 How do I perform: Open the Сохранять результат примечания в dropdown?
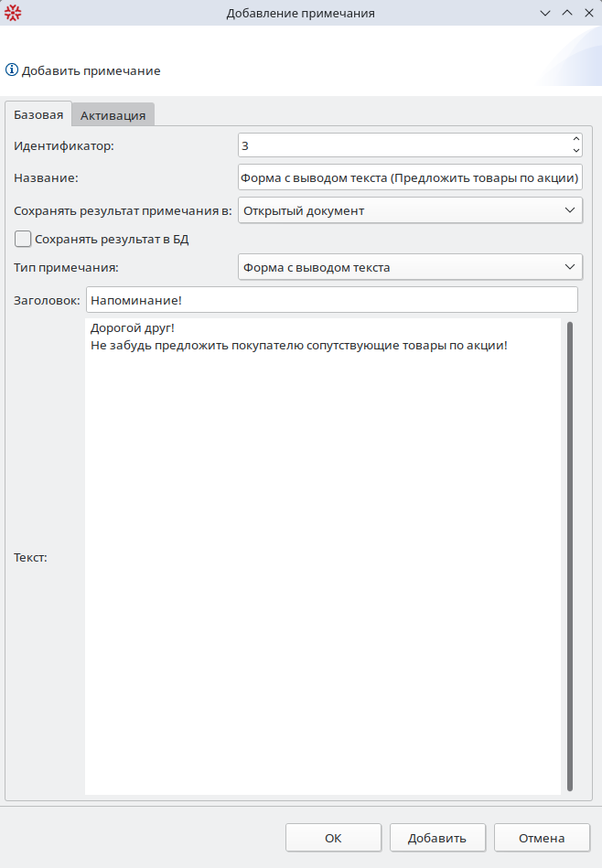(x=409, y=210)
